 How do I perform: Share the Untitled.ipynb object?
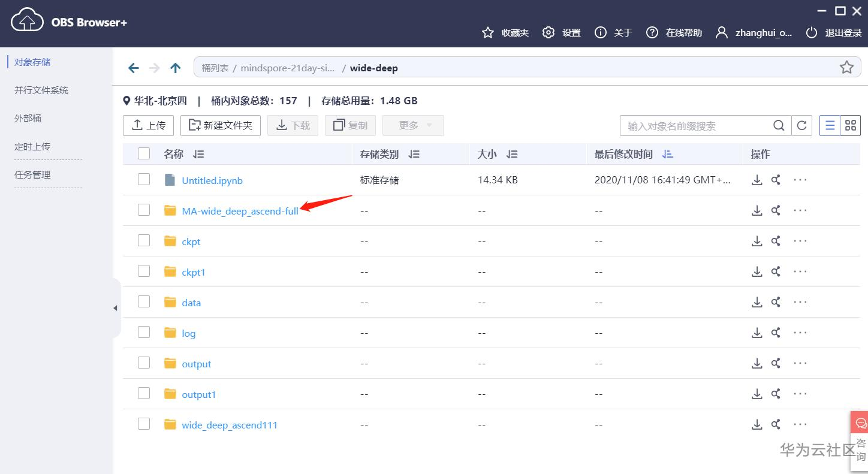pyautogui.click(x=776, y=180)
